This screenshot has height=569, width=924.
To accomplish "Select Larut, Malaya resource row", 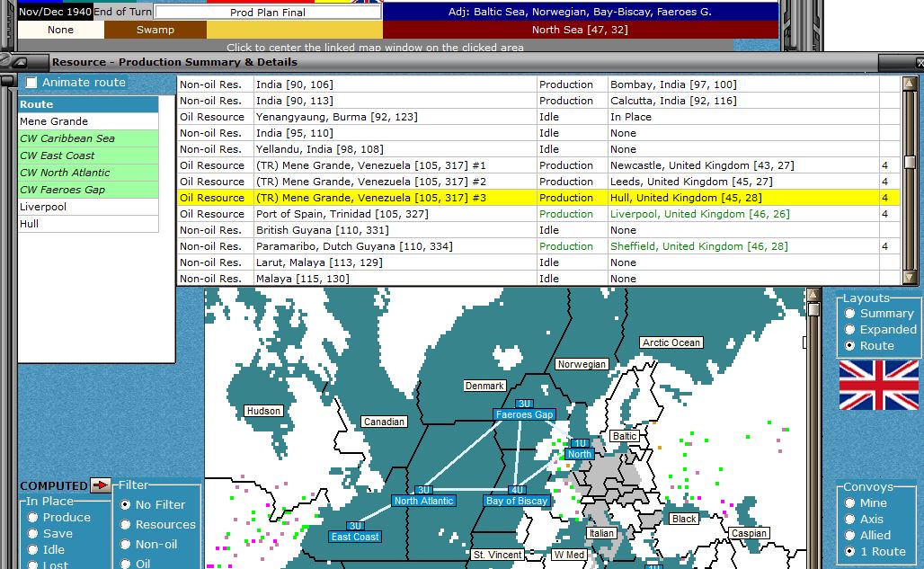I will 538,262.
